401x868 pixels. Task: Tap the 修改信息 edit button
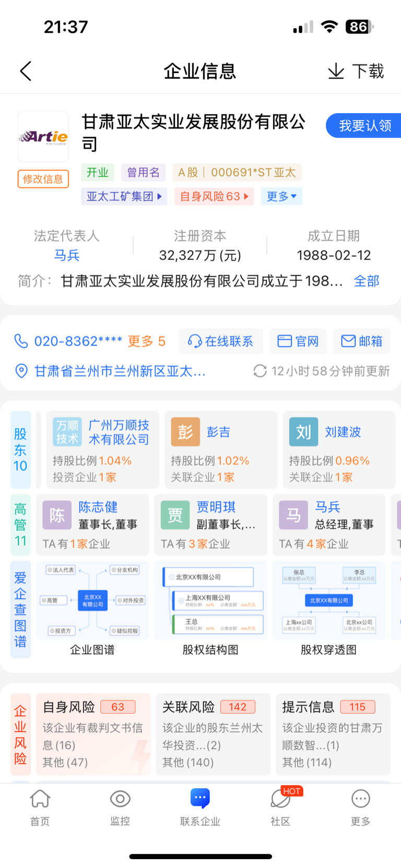click(43, 179)
